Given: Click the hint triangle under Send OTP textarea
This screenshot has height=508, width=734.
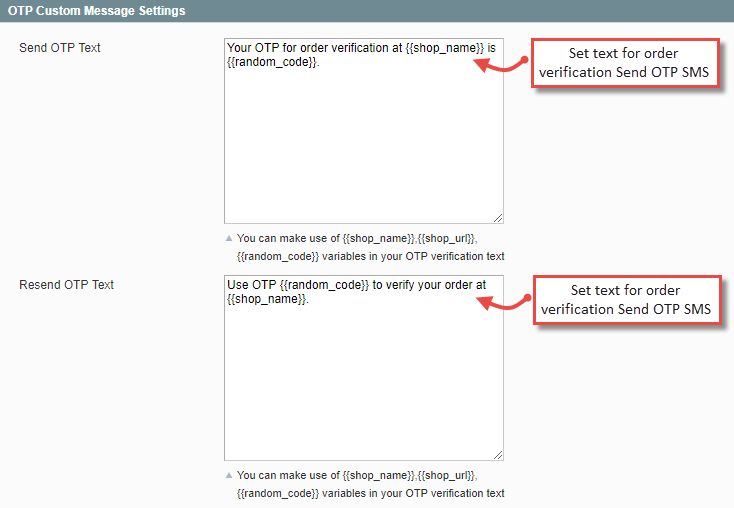Looking at the screenshot, I should point(229,238).
